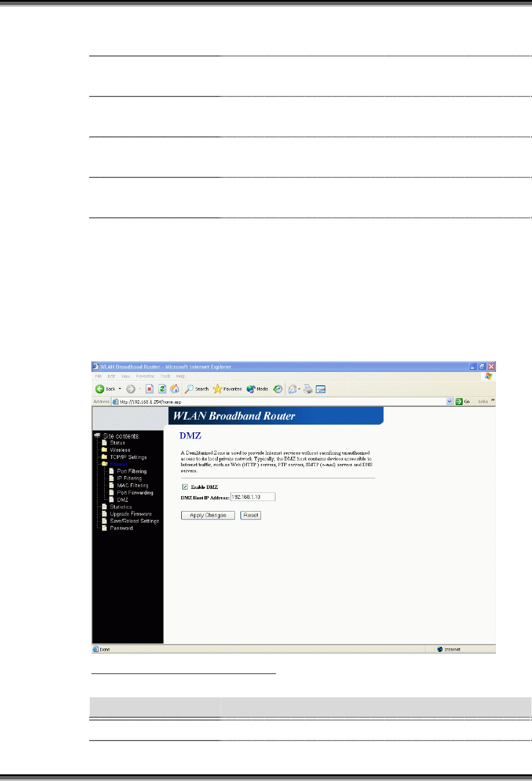Viewport: 532px width, 781px height.
Task: Click the WLAN Broadband Router banner title
Action: [234, 416]
